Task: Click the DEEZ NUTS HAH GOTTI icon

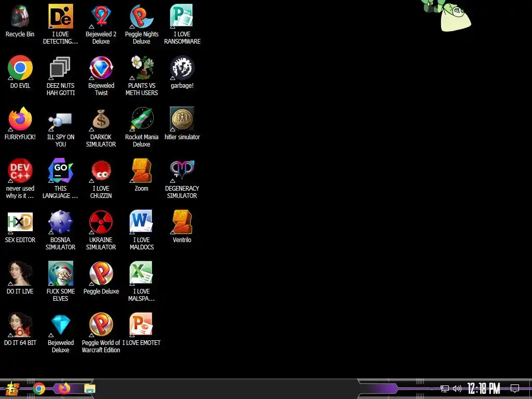Action: click(x=60, y=68)
